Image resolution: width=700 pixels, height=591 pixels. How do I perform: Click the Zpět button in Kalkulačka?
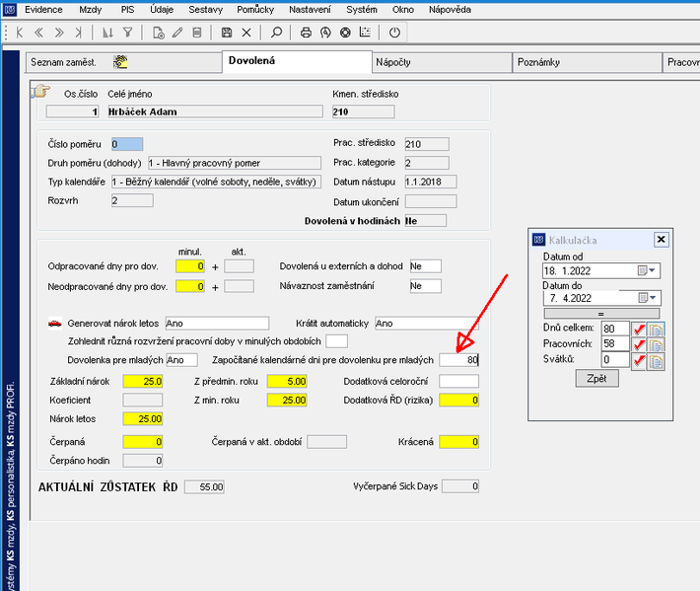click(x=596, y=378)
